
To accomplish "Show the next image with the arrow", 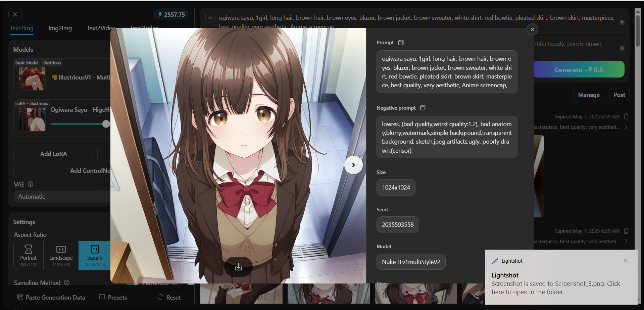I will click(x=353, y=165).
